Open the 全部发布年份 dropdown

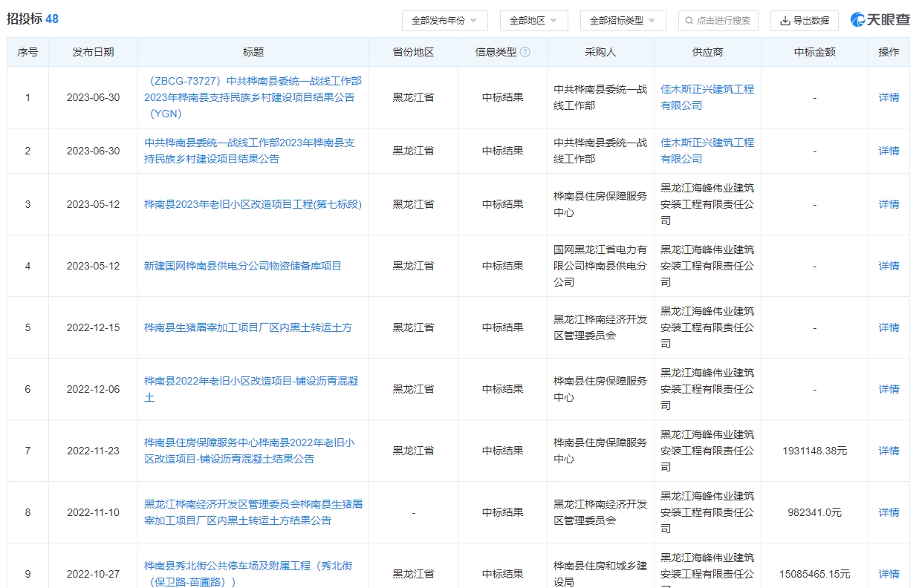tap(444, 21)
